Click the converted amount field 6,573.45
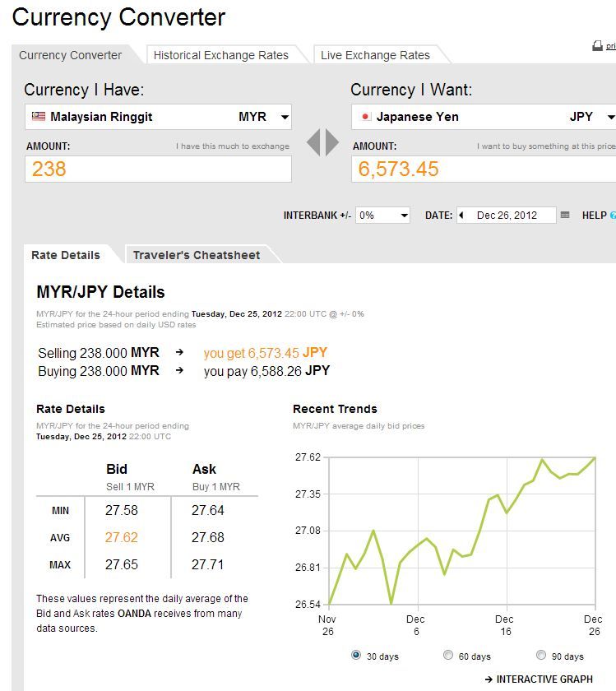Viewport: 616px width, 691px height. (484, 169)
